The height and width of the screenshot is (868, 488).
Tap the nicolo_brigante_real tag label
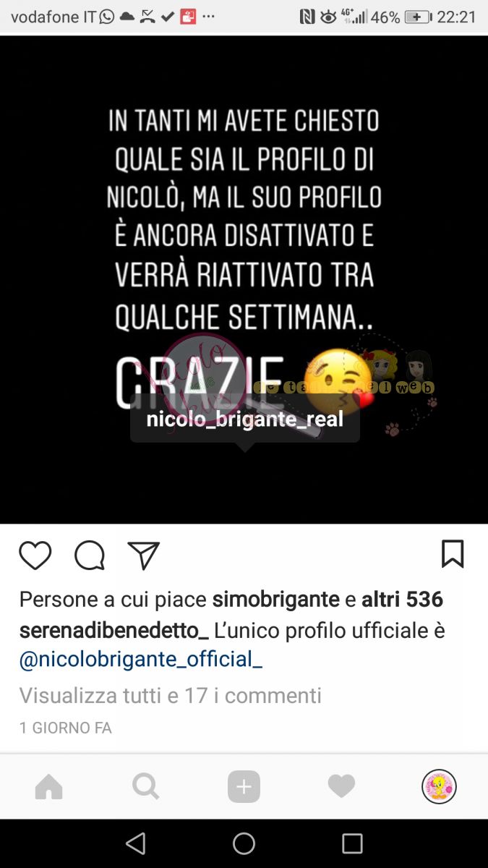pos(245,419)
